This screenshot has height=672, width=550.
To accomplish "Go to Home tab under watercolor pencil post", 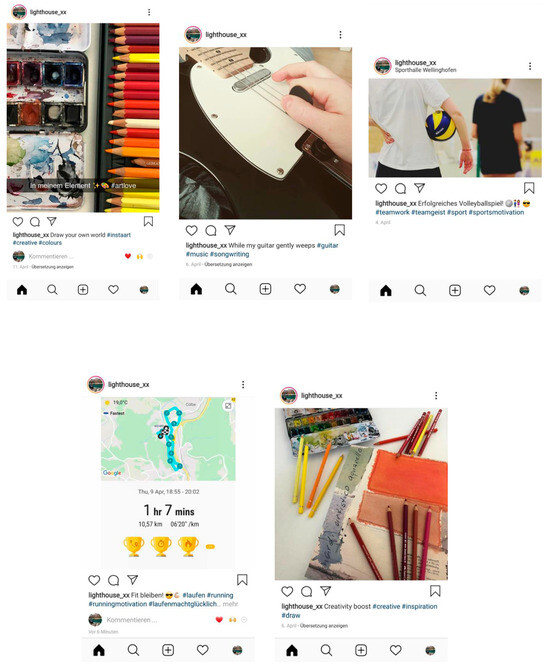I will click(x=22, y=290).
